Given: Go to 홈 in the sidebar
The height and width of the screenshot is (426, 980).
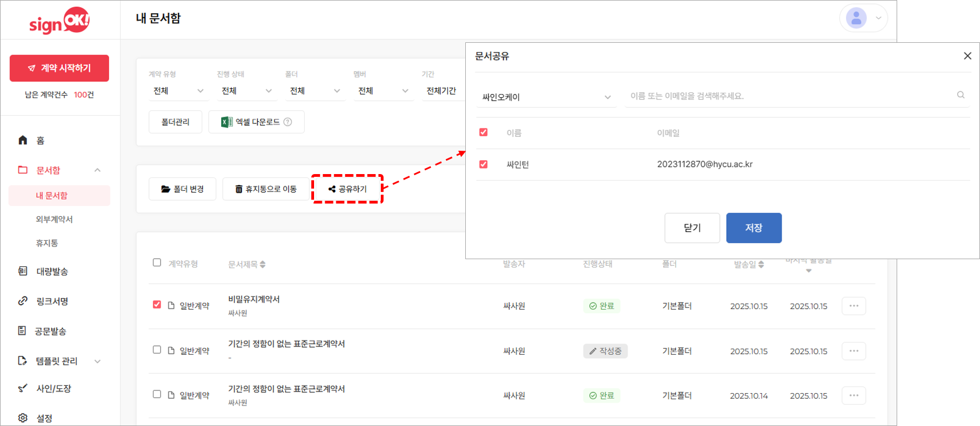Looking at the screenshot, I should 31,140.
